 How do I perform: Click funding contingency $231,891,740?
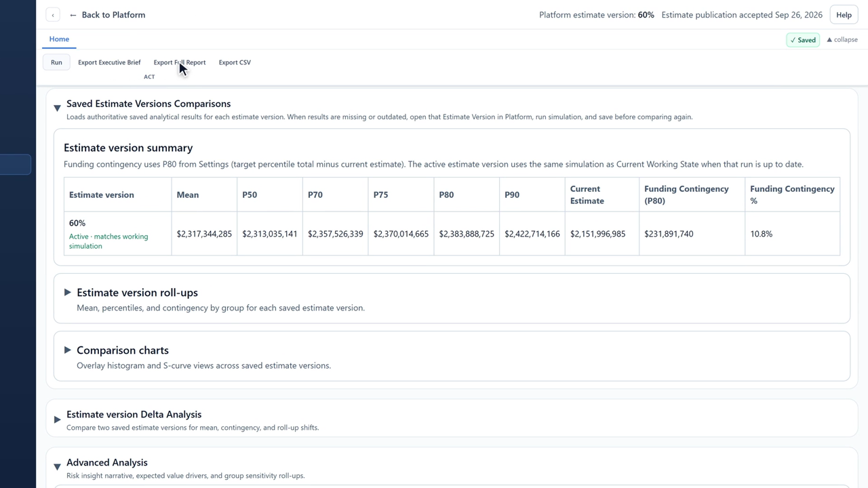point(669,234)
